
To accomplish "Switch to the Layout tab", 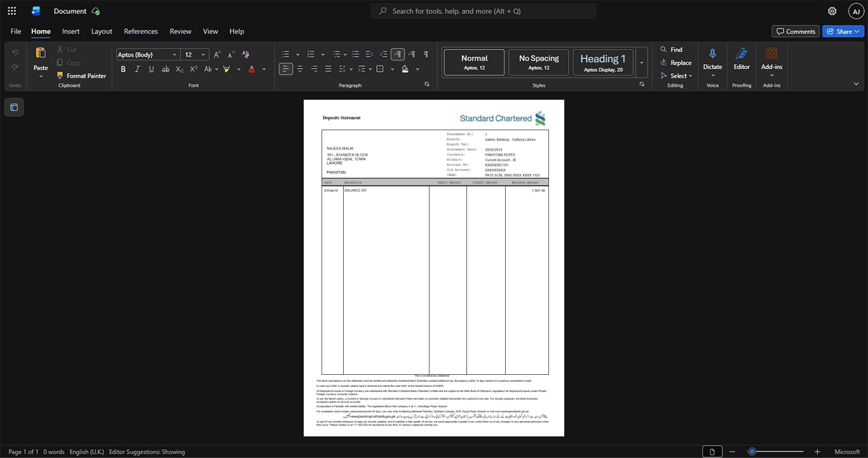I will click(102, 31).
